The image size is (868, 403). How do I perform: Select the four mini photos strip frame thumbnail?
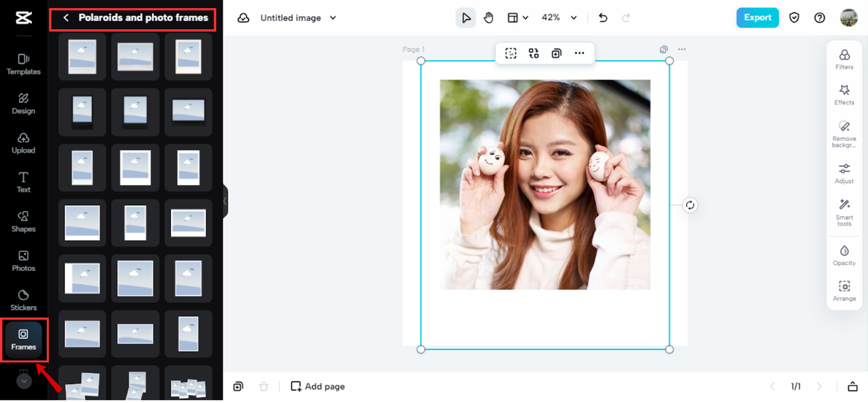(189, 384)
